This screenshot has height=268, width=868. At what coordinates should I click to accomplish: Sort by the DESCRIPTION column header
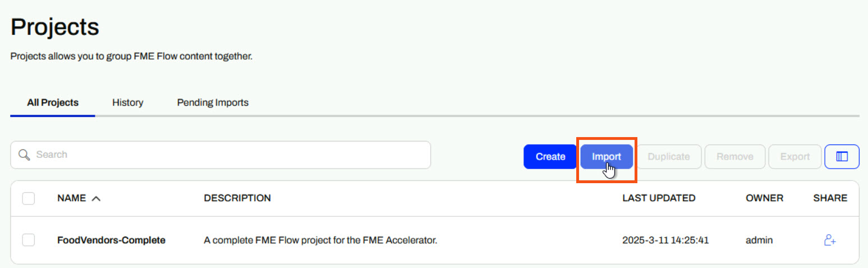click(237, 198)
